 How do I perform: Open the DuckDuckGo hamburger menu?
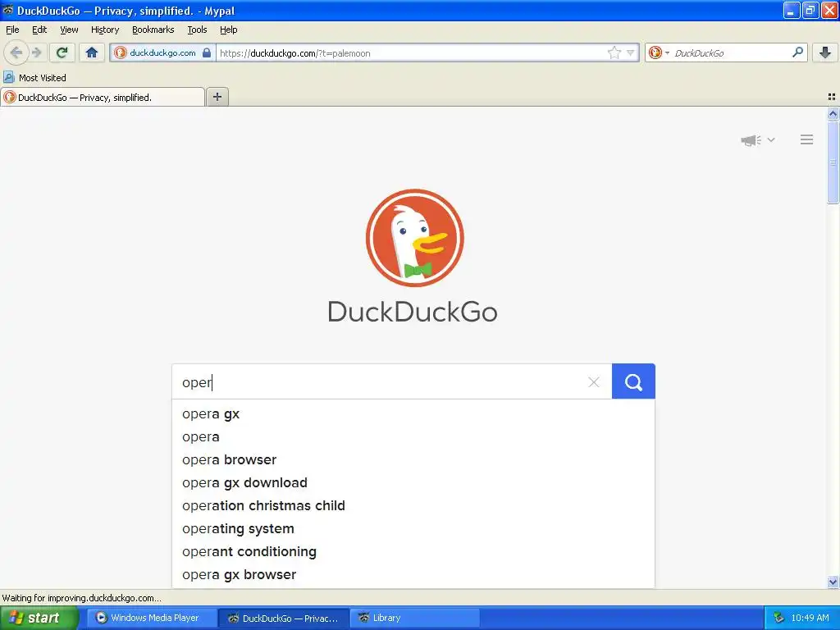coord(807,139)
